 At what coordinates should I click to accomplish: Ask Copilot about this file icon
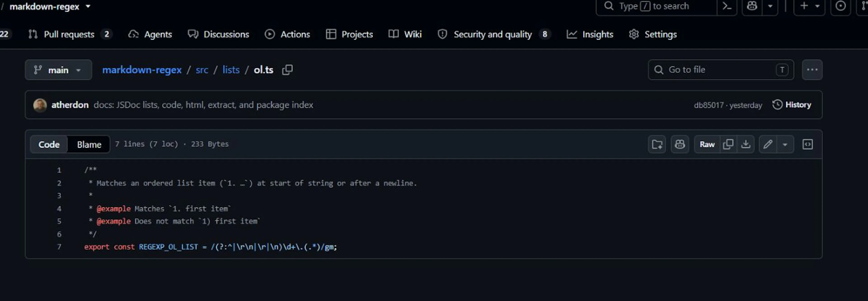pyautogui.click(x=680, y=144)
